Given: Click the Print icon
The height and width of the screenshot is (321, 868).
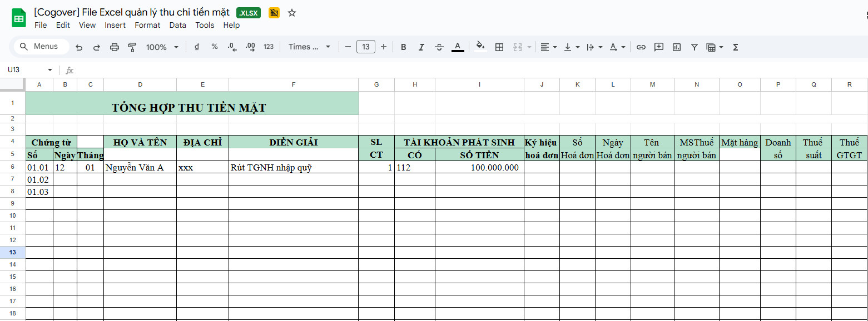Looking at the screenshot, I should point(114,47).
